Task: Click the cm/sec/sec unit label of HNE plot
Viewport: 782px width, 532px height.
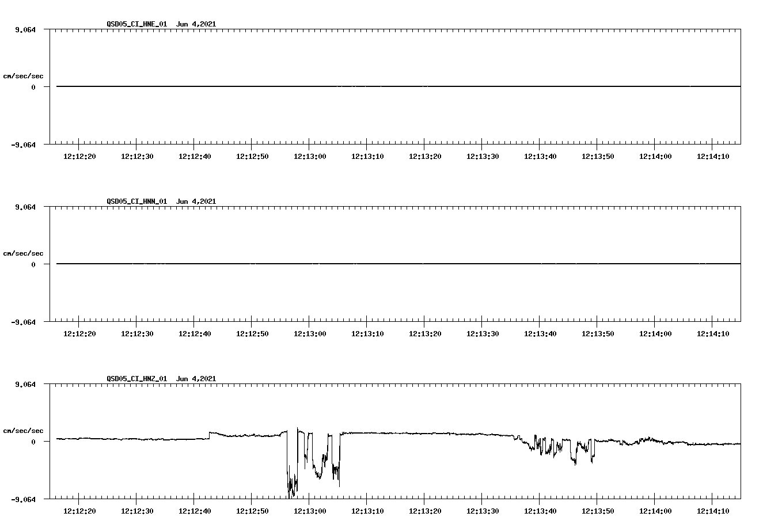Action: click(x=23, y=76)
